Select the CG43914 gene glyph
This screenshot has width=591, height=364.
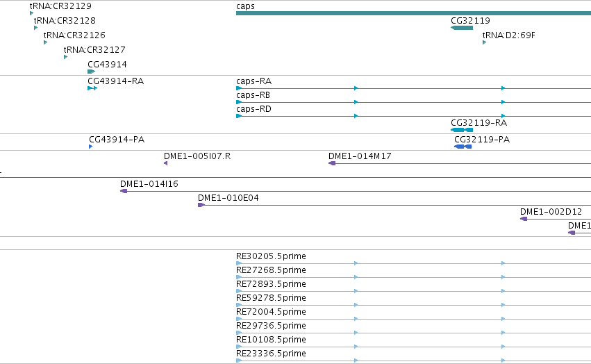(91, 72)
